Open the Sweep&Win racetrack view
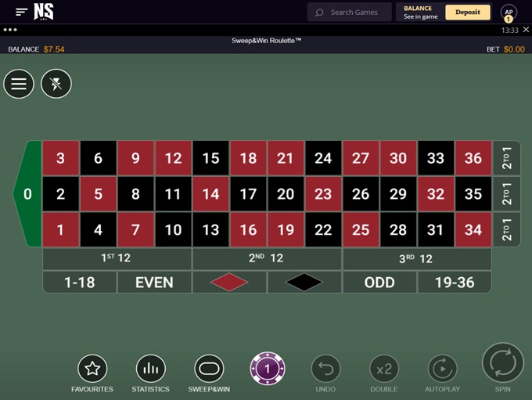Viewport: 532px width, 400px height. (x=209, y=369)
